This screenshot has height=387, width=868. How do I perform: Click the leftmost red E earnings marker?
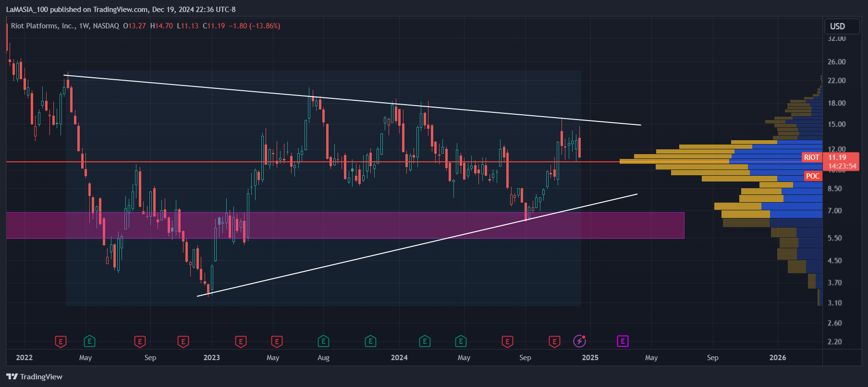pos(61,341)
